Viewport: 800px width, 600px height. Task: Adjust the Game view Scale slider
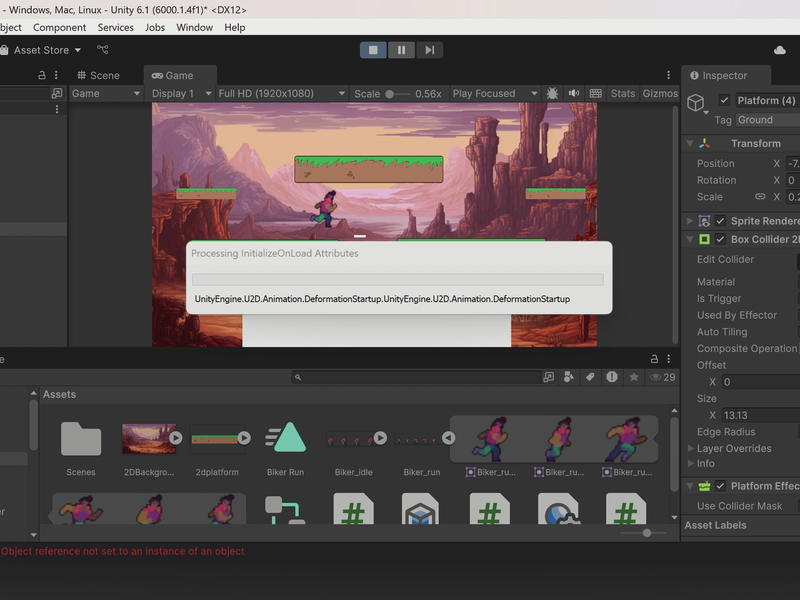point(397,94)
